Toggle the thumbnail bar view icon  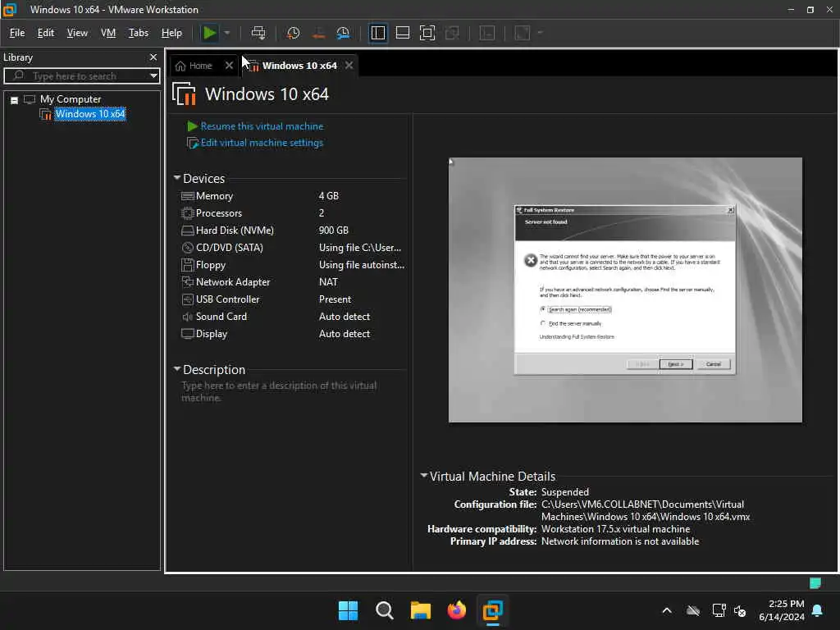402,33
